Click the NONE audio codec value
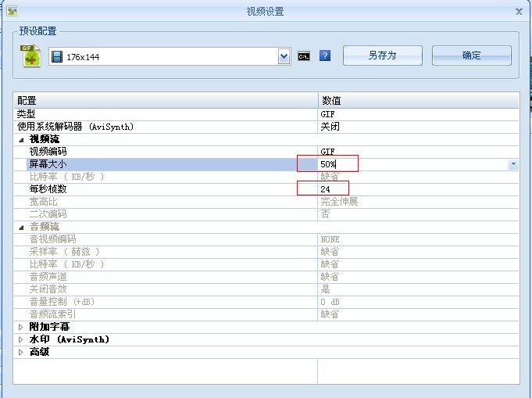 click(x=330, y=239)
